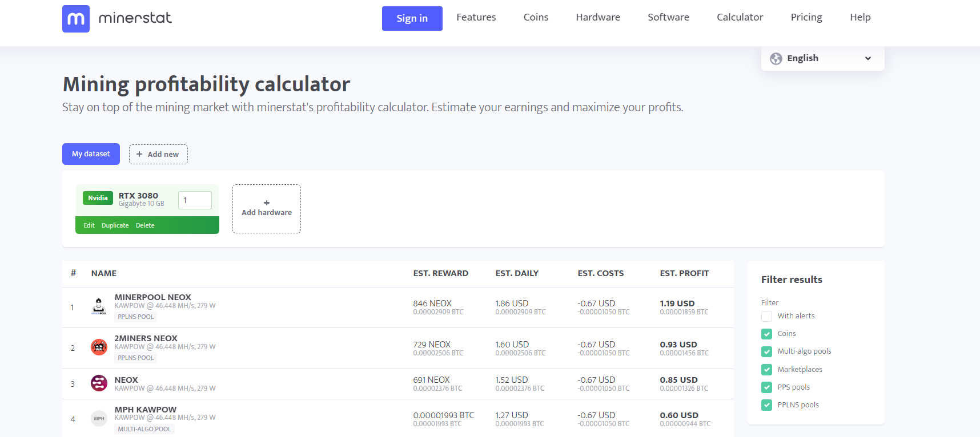Click the Add new dataset button
This screenshot has width=980, height=437.
pos(158,155)
